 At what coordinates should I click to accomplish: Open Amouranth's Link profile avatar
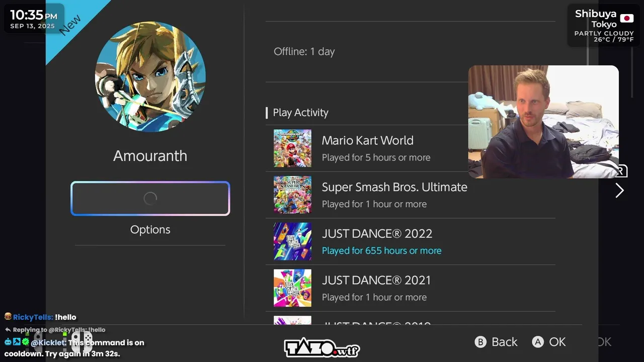tap(150, 76)
